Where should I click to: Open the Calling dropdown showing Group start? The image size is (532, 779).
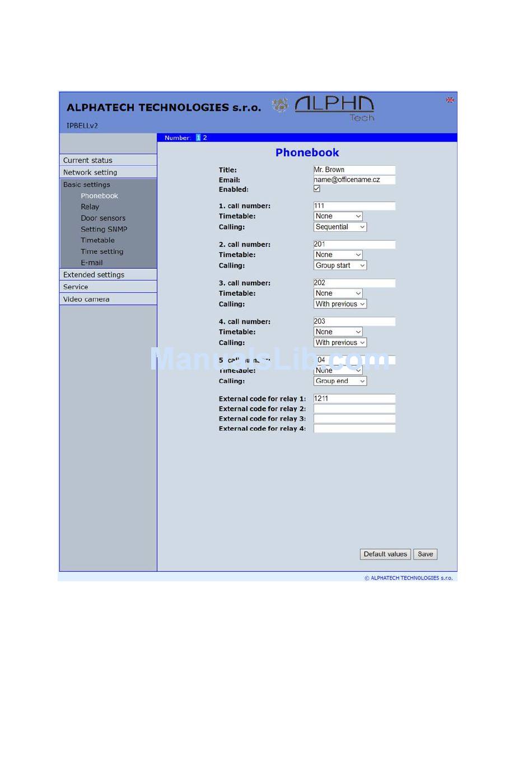click(340, 265)
